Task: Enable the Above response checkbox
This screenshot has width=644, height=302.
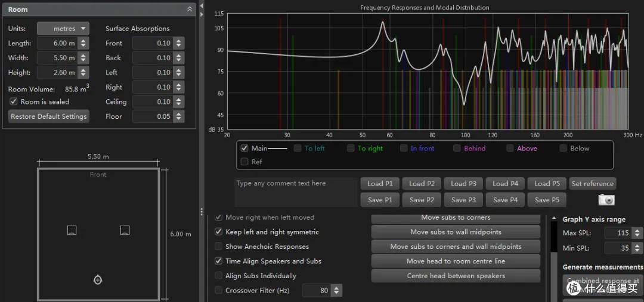Action: (x=510, y=149)
